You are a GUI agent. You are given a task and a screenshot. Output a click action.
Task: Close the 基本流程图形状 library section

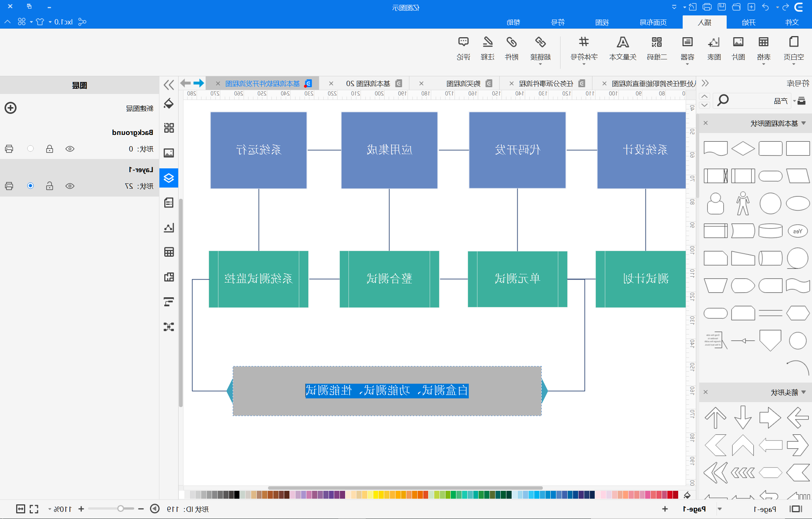click(x=706, y=123)
